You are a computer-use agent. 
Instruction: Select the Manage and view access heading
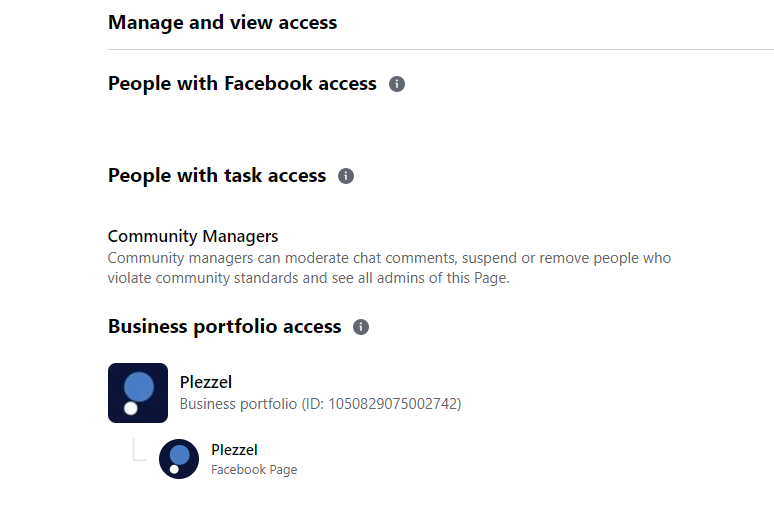(223, 23)
